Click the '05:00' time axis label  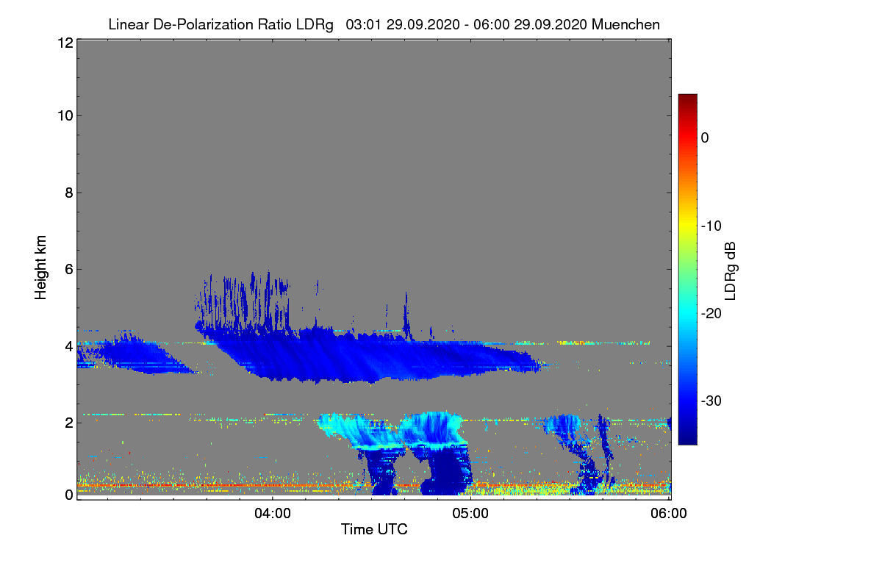[x=470, y=514]
